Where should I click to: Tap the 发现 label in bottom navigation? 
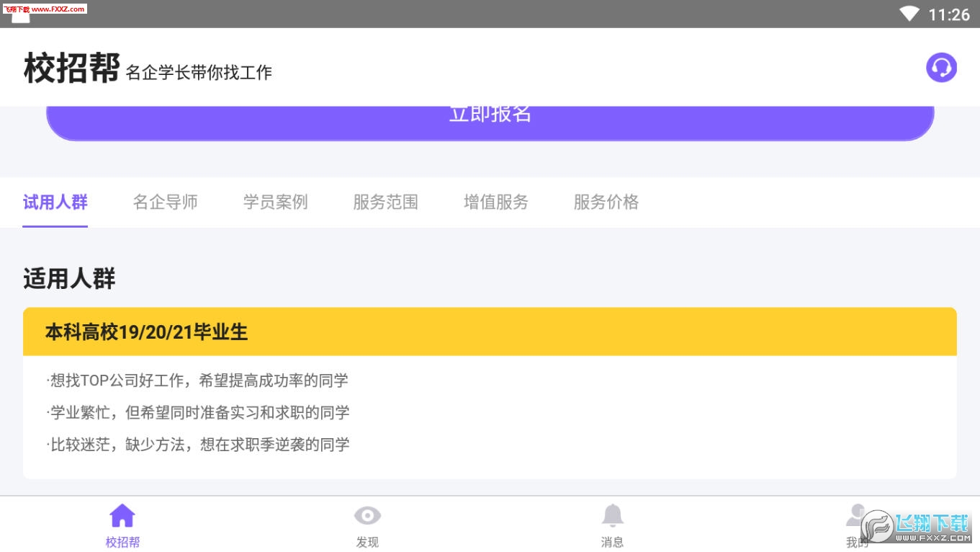click(367, 543)
